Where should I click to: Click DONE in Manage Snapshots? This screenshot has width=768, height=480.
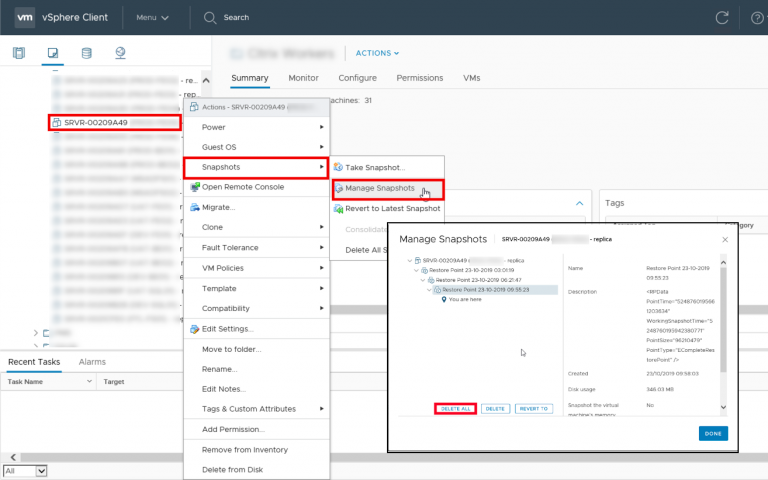[713, 433]
